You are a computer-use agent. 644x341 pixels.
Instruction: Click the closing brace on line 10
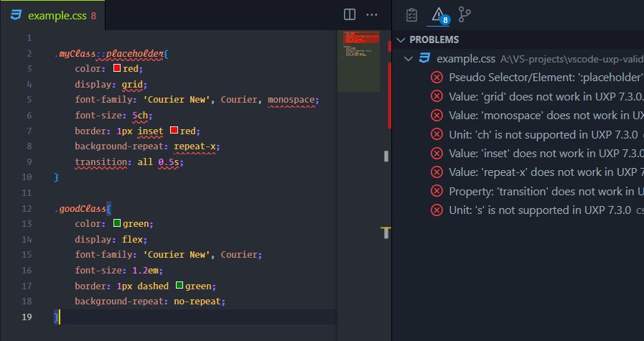click(x=57, y=177)
